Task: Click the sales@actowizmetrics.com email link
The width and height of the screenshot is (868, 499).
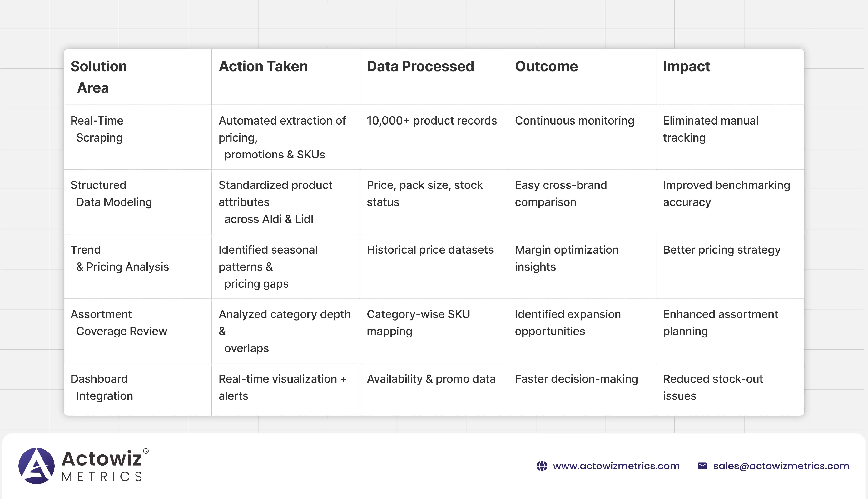Action: click(x=781, y=466)
